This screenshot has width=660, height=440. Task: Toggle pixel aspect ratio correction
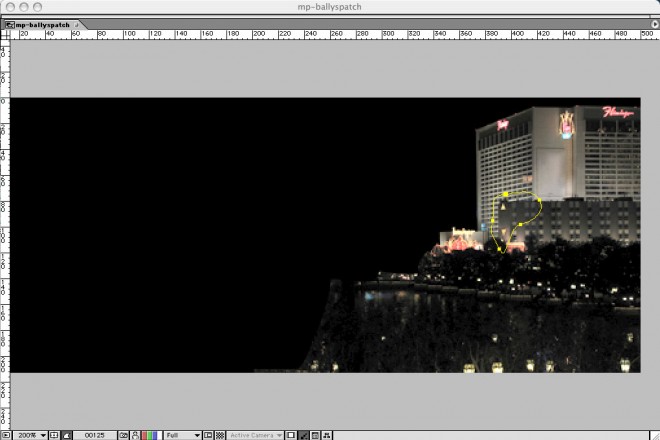coord(291,435)
